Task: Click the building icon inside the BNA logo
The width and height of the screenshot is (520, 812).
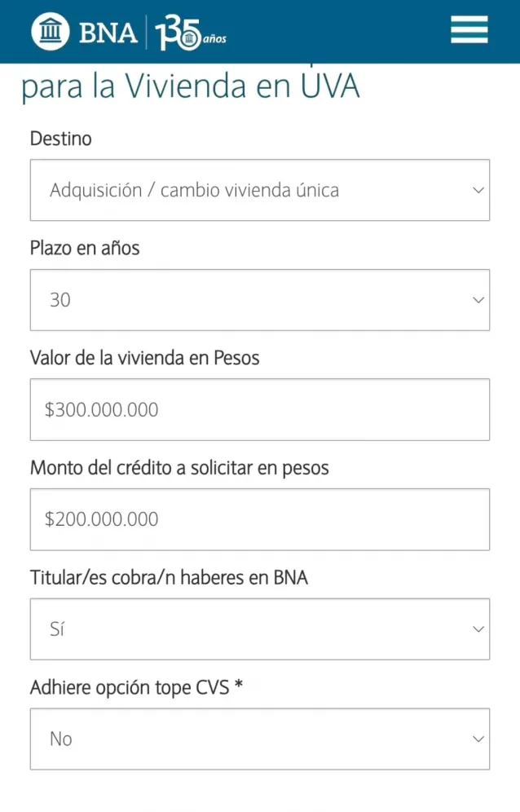Action: coord(50,31)
